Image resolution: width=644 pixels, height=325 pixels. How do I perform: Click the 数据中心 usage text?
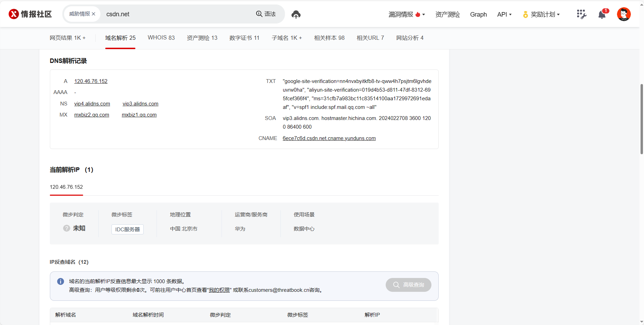click(x=304, y=229)
